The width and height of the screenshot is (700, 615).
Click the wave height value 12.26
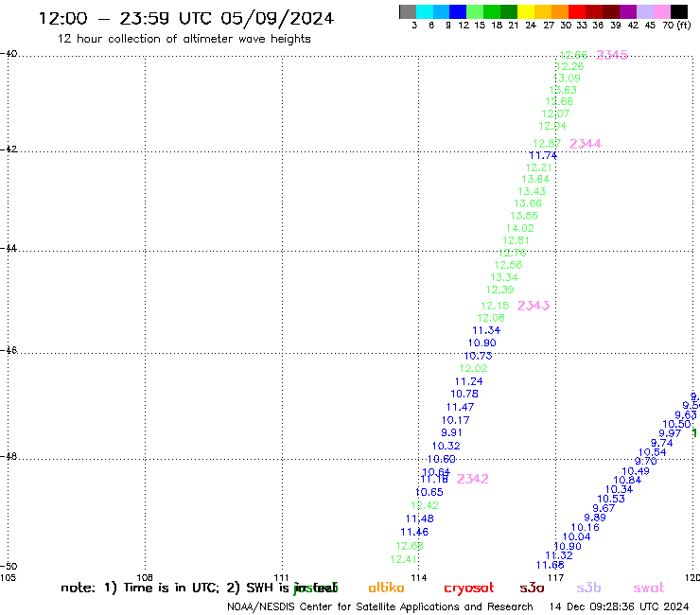tap(569, 66)
